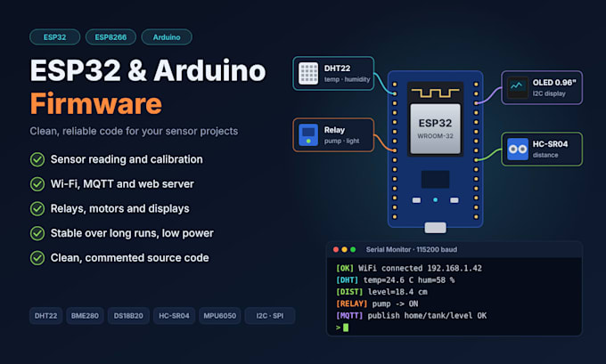This screenshot has width=606, height=364.
Task: Click checkmark beside Stable over long runs
Action: coord(37,233)
